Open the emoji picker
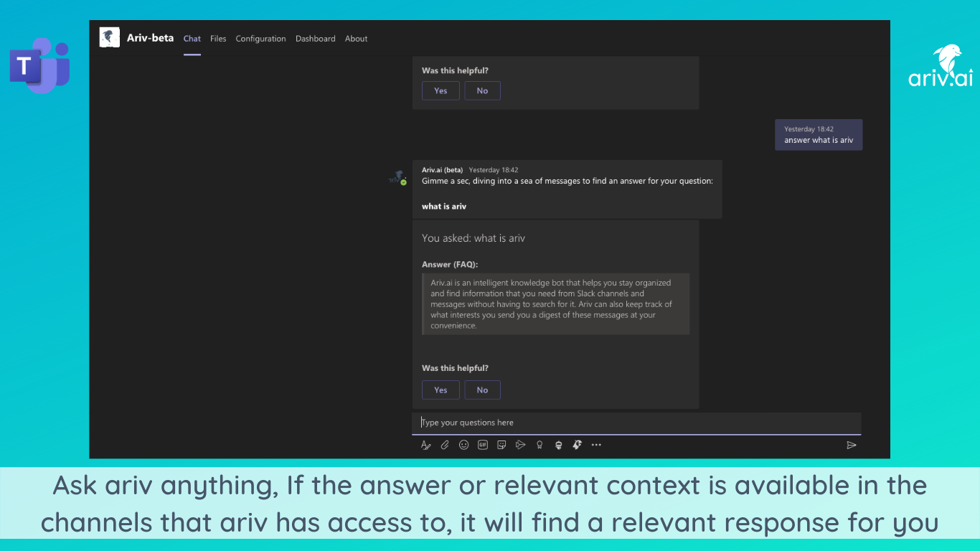The height and width of the screenshot is (551, 980). point(464,445)
